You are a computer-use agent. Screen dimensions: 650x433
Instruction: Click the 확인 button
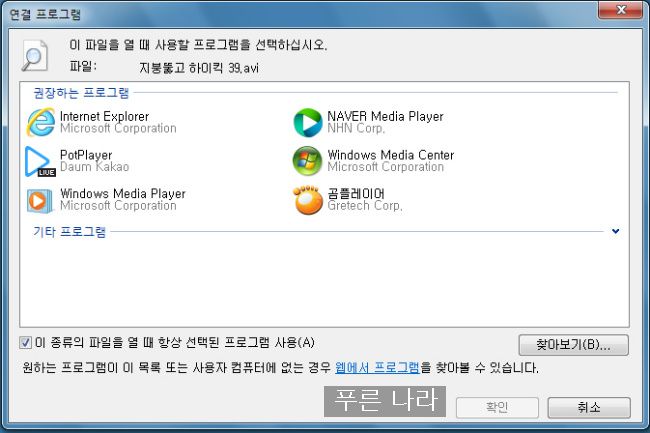(497, 408)
